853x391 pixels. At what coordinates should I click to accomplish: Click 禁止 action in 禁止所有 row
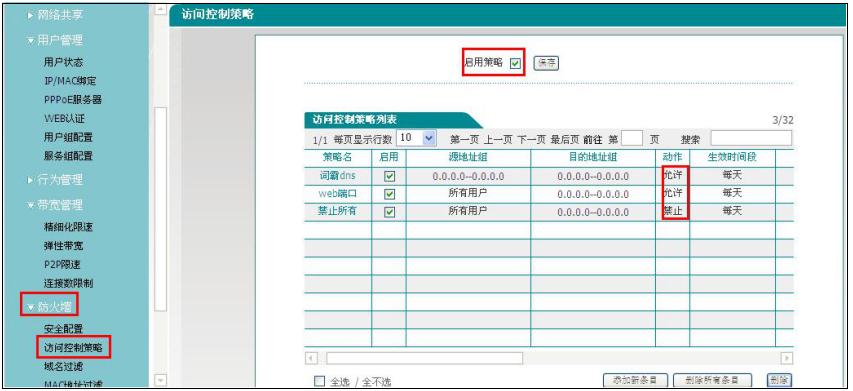[x=672, y=211]
